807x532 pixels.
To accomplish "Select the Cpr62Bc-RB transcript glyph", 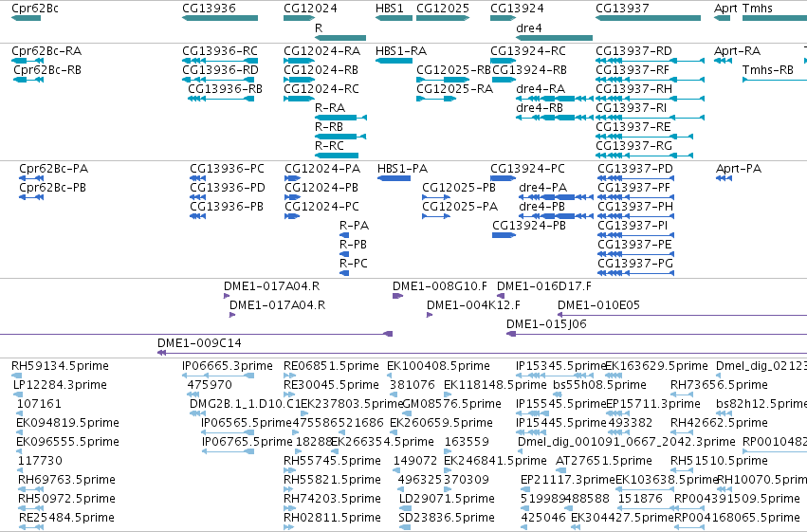I will coord(28,80).
